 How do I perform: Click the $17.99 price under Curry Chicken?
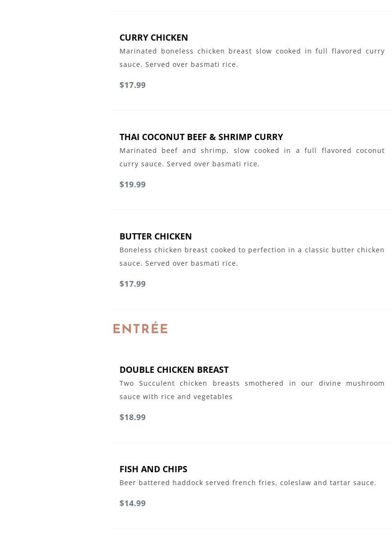pos(132,85)
